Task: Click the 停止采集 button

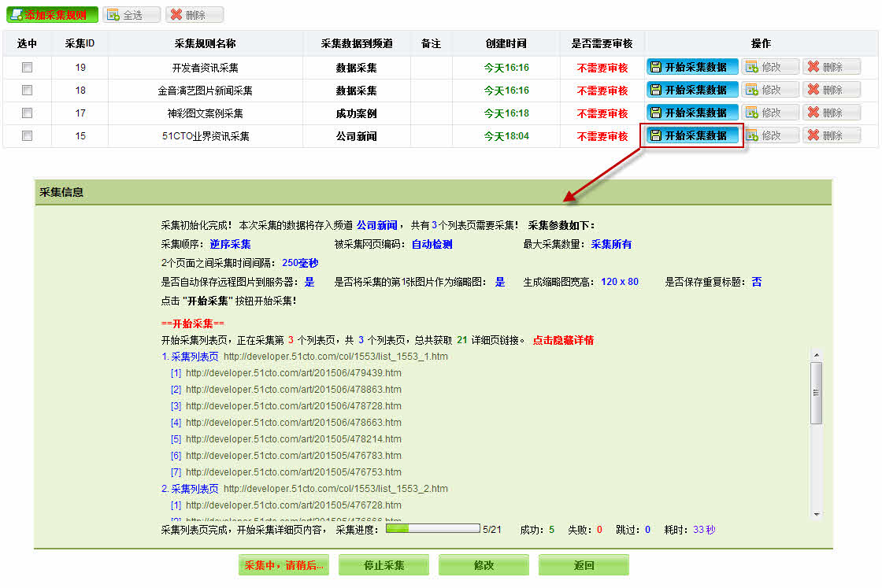Action: pos(384,565)
